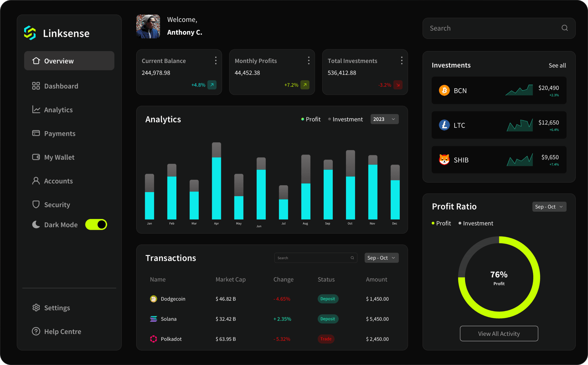The height and width of the screenshot is (365, 588).
Task: Open Current Balance three-dot options menu
Action: 216,60
